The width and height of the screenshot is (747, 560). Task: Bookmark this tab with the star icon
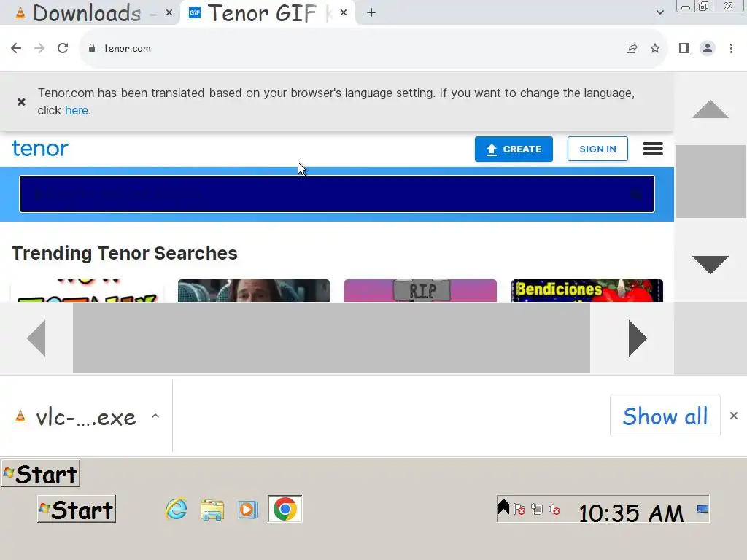point(655,48)
